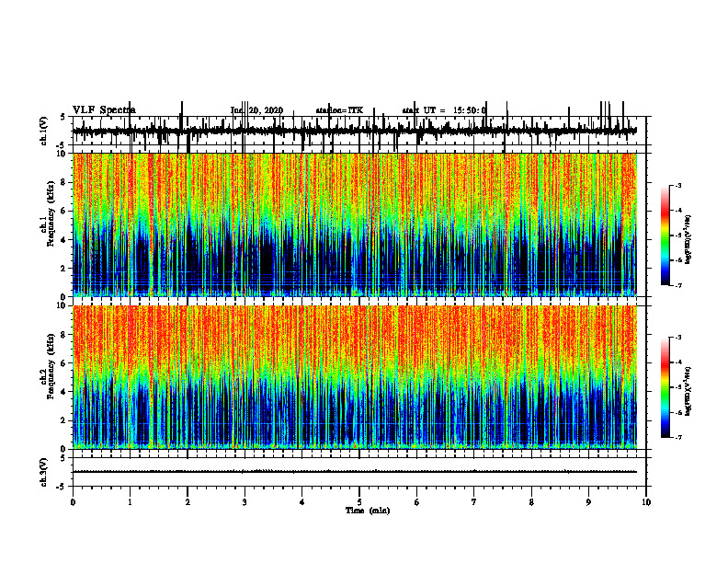This screenshot has height=563, width=728.
Task: Click the "7" minute tick on the time axis
Action: (x=474, y=502)
